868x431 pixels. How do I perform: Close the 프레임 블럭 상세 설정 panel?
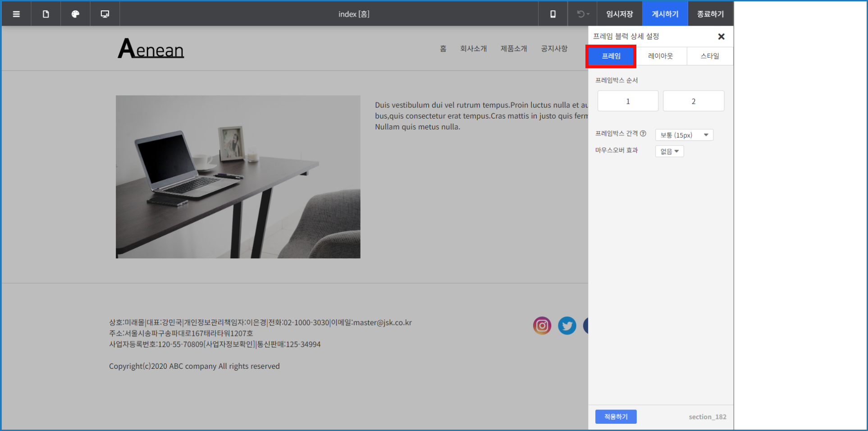pos(721,37)
